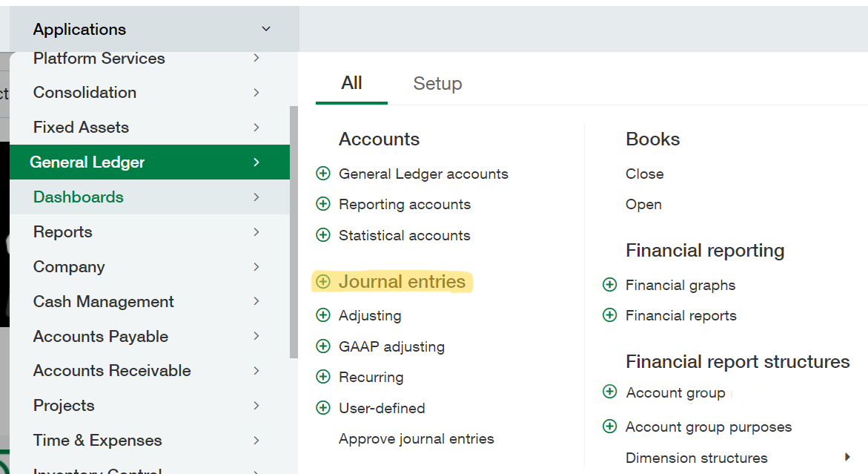Click the add icon next to Journal entries
Viewport: 868px width, 474px height.
tap(323, 282)
